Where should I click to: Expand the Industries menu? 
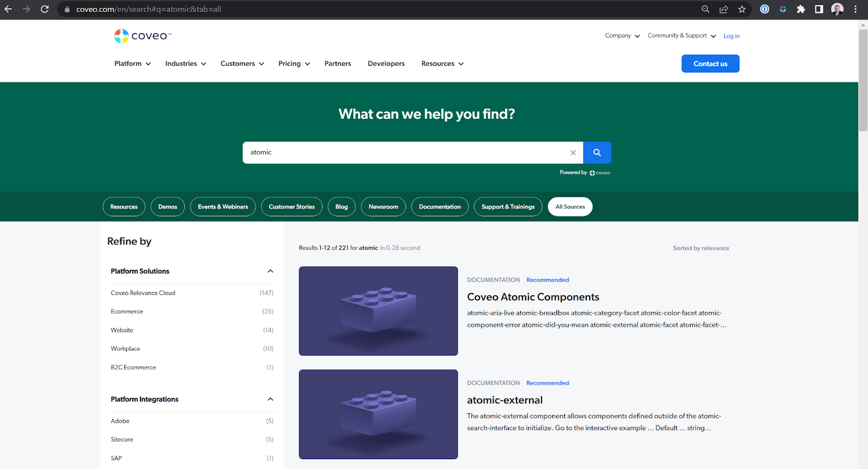(186, 64)
